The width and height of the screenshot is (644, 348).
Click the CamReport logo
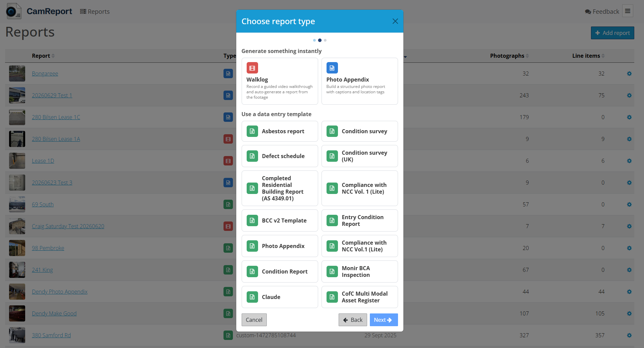click(39, 11)
